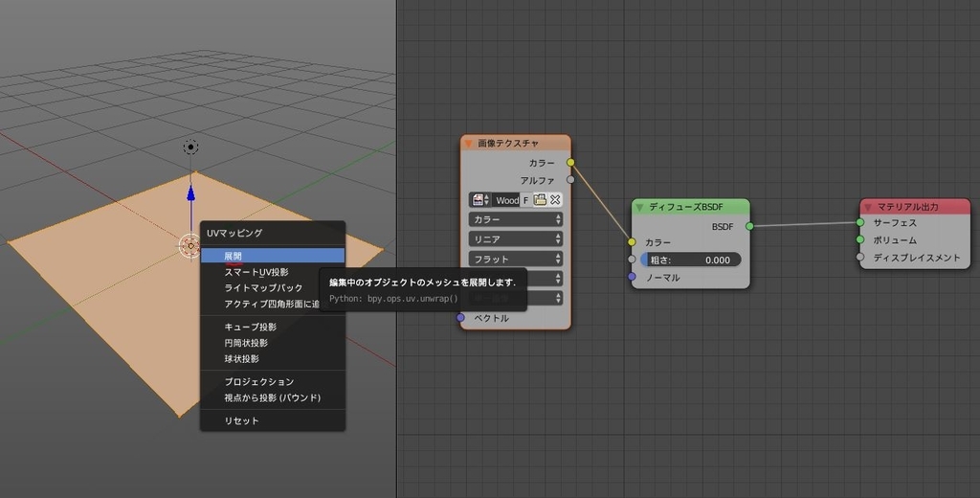Choose 球状投影 from UV menu

click(273, 358)
